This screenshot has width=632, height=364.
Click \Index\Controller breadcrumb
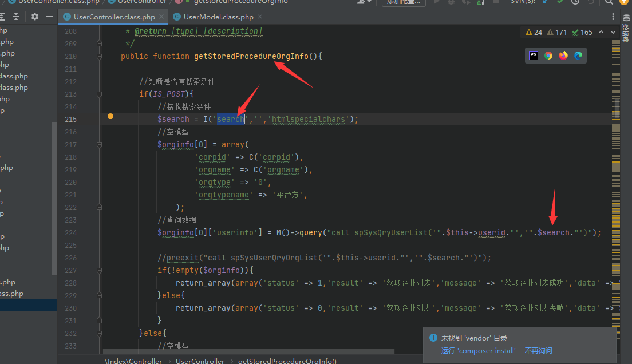pos(133,361)
